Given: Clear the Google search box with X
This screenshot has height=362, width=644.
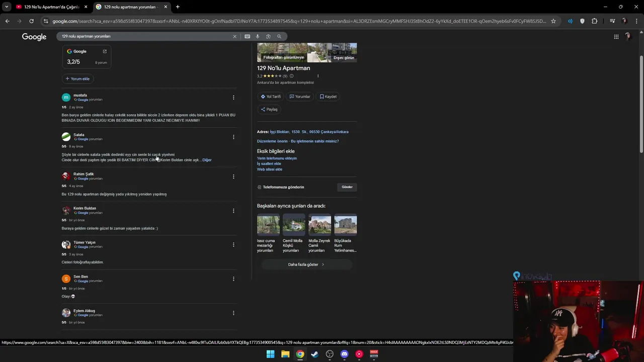Looking at the screenshot, I should (234, 36).
